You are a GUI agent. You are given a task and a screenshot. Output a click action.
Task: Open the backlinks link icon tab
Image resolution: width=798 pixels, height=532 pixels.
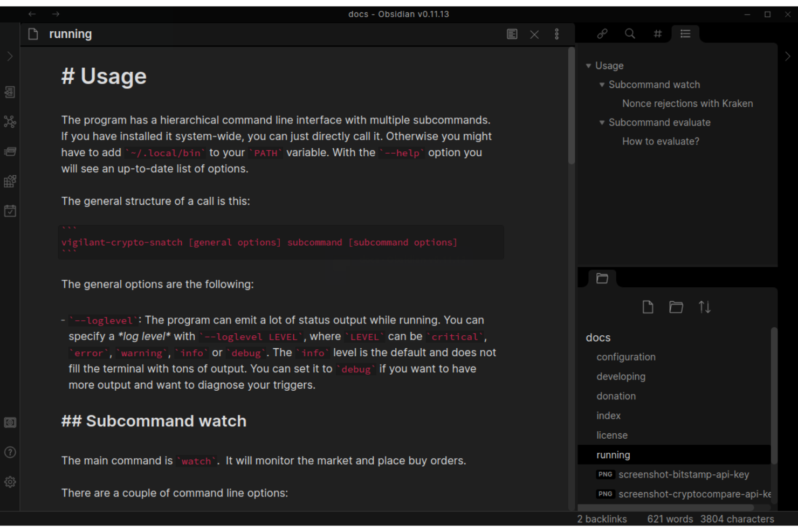[602, 34]
